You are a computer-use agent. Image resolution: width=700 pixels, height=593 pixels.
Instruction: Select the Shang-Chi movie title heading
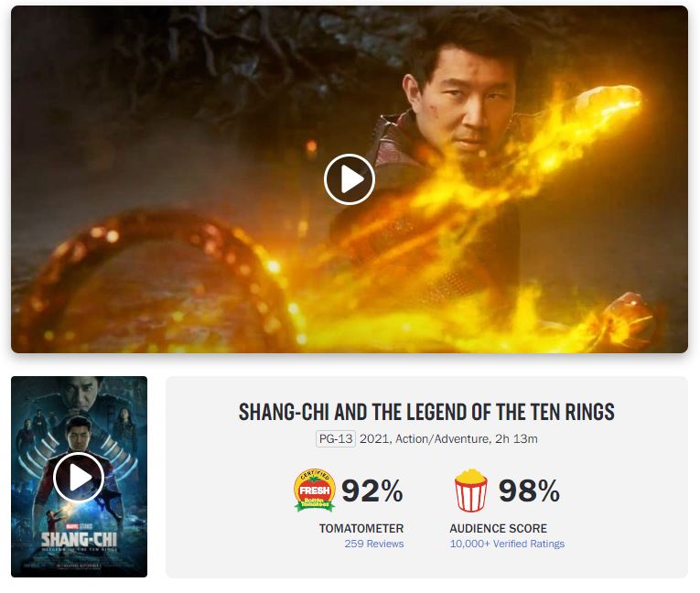(x=426, y=412)
